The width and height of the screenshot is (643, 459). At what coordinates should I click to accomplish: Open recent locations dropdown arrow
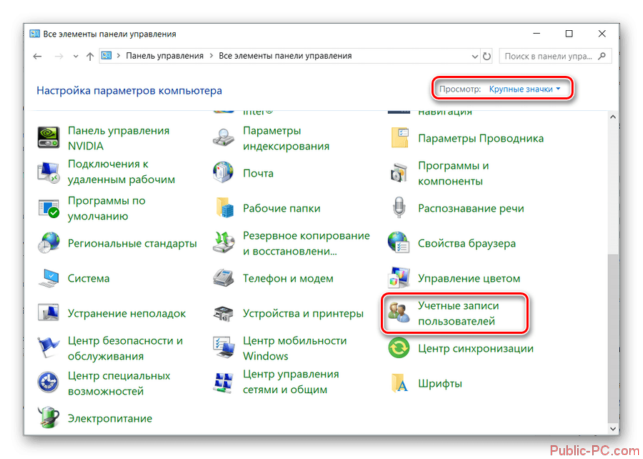pos(75,56)
